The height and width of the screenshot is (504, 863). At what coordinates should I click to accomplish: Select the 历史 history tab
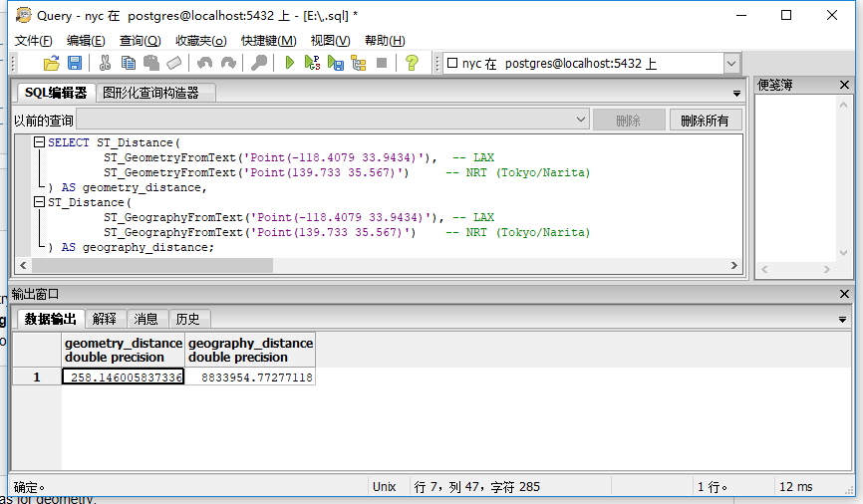[187, 319]
